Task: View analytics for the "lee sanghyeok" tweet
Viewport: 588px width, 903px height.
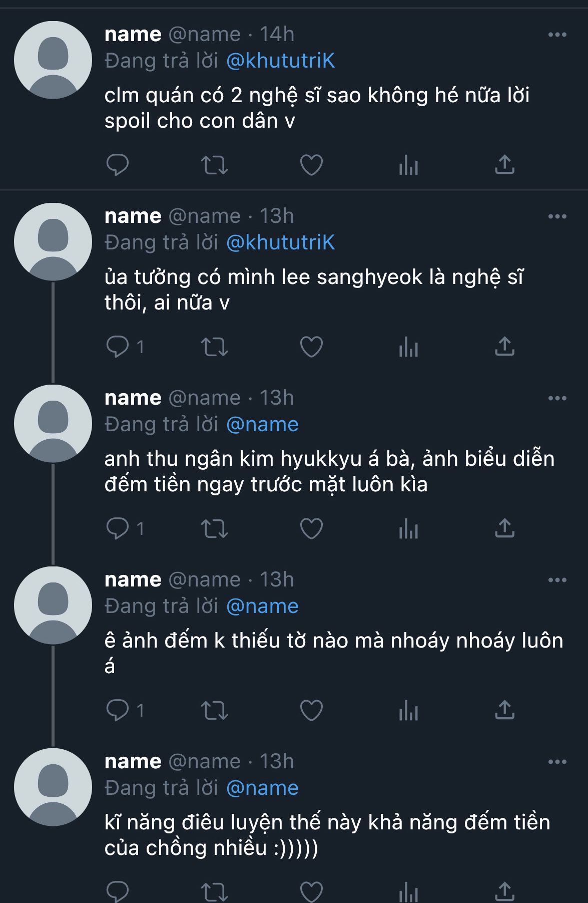Action: 408,347
